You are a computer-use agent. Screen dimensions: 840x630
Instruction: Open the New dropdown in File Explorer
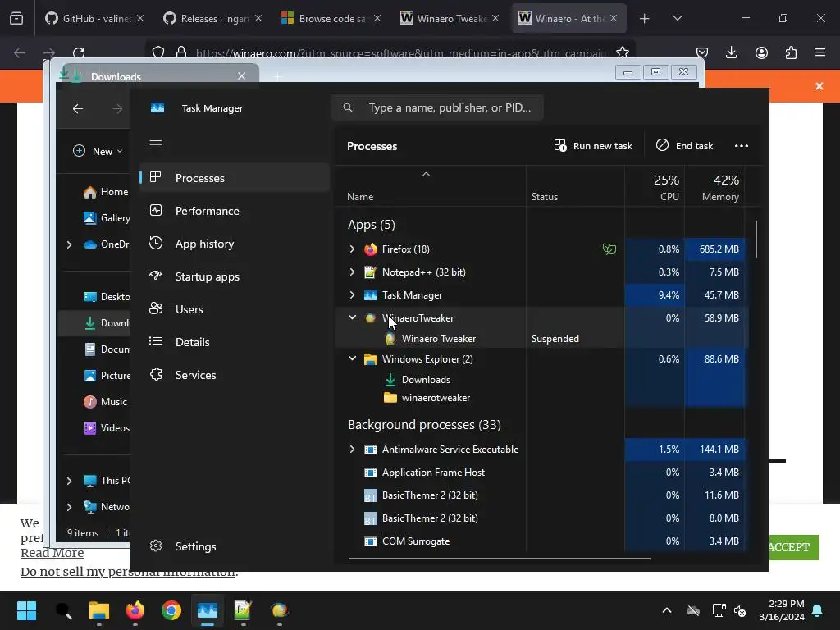coord(98,152)
